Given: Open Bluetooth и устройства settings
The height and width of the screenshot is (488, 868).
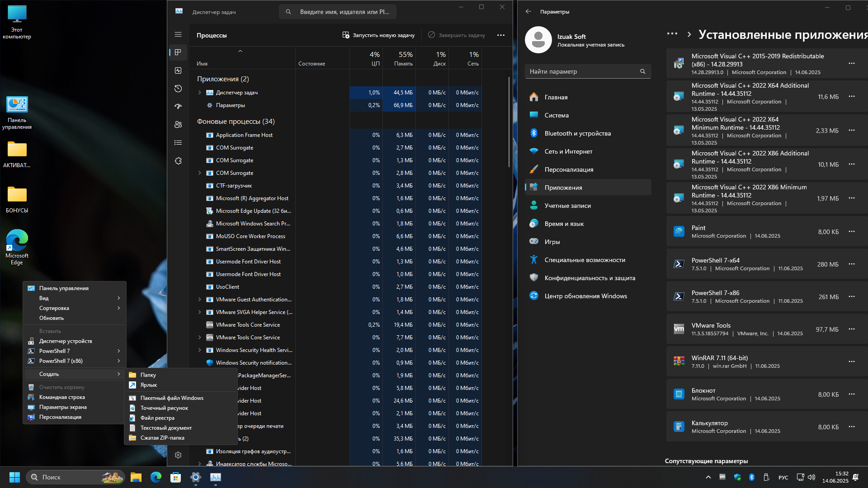Looking at the screenshot, I should coord(588,133).
